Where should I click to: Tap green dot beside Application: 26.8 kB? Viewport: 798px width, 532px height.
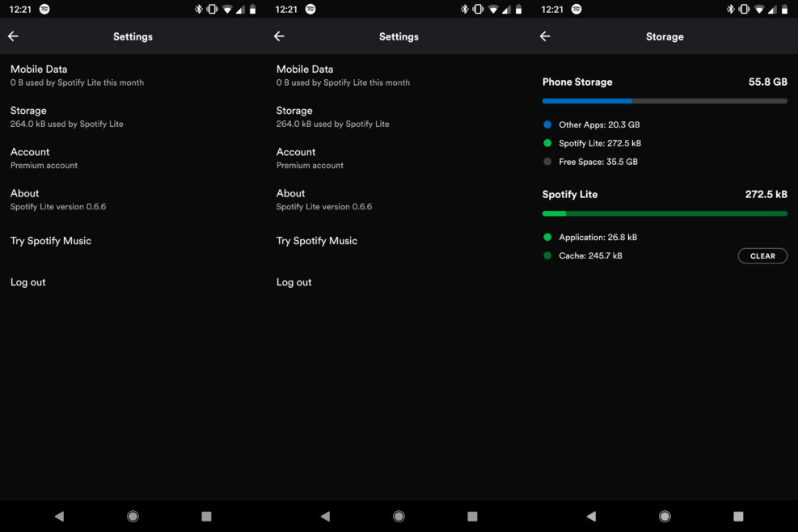547,237
